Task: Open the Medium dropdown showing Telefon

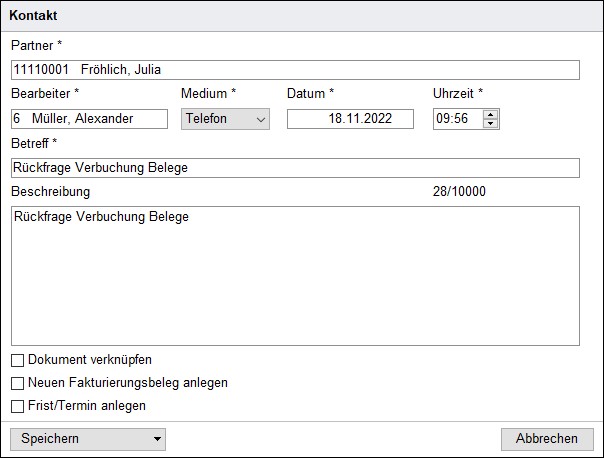Action: coord(225,119)
